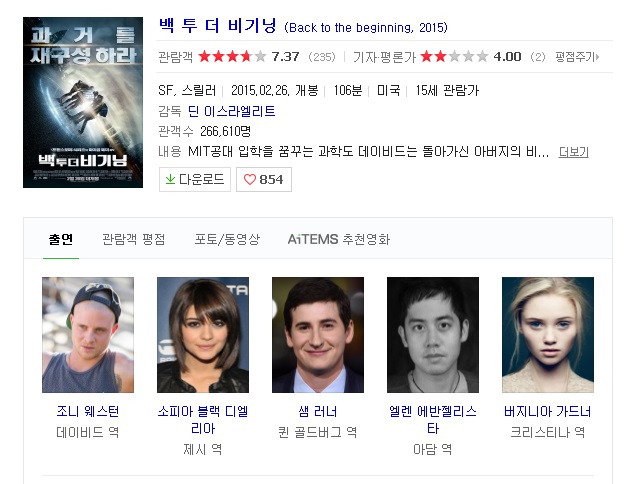
Task: Open actor name link 엘렌 에반젤리스타
Action: [433, 420]
